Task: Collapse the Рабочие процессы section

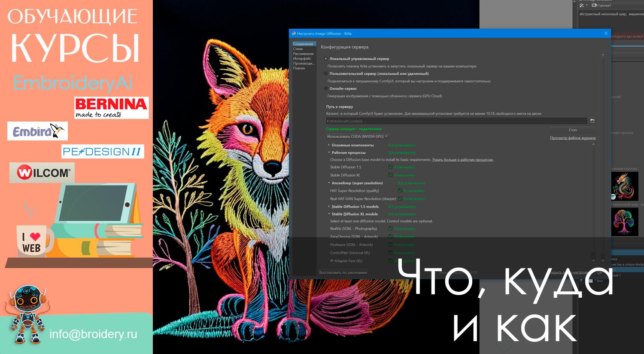Action: (329, 153)
